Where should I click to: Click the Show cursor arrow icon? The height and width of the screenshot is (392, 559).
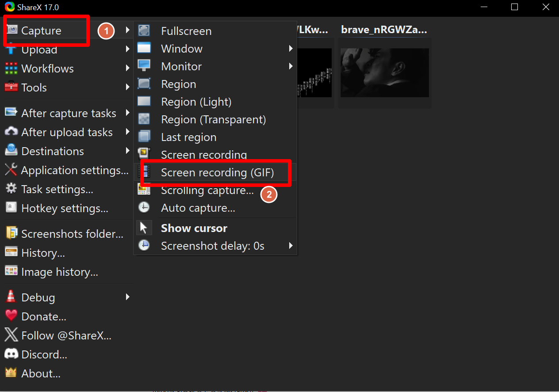point(144,228)
